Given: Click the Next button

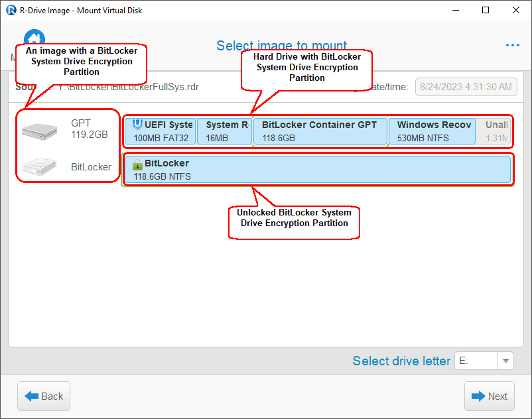Looking at the screenshot, I should click(x=490, y=396).
